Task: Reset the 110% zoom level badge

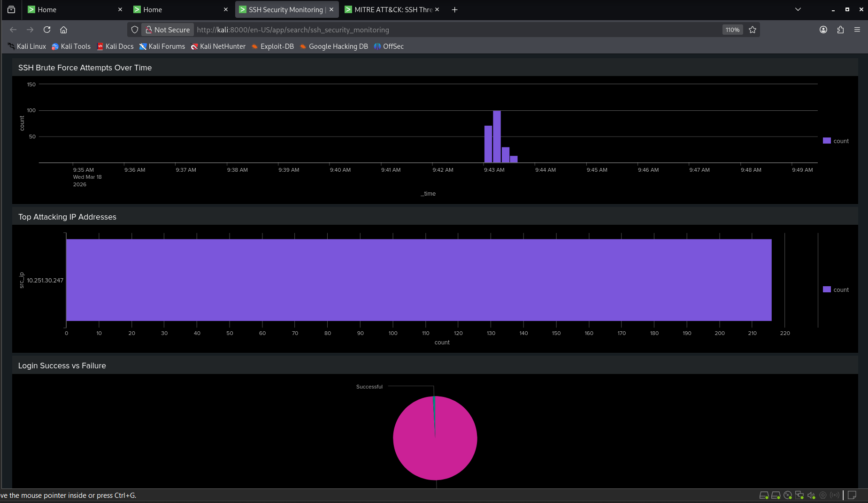Action: coord(732,30)
